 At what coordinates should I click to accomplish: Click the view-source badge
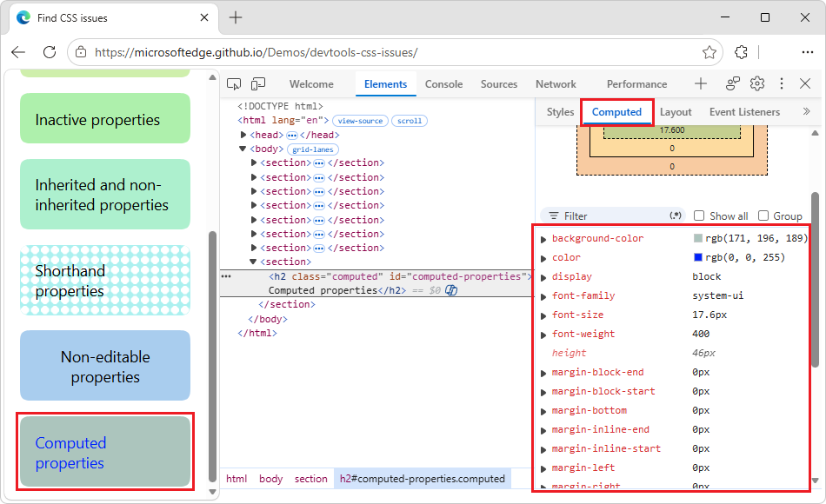360,121
